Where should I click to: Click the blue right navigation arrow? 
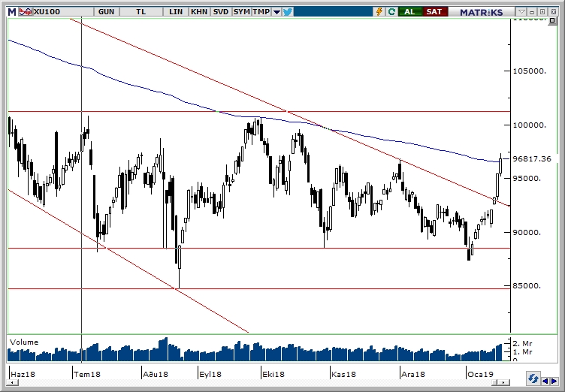point(554,381)
